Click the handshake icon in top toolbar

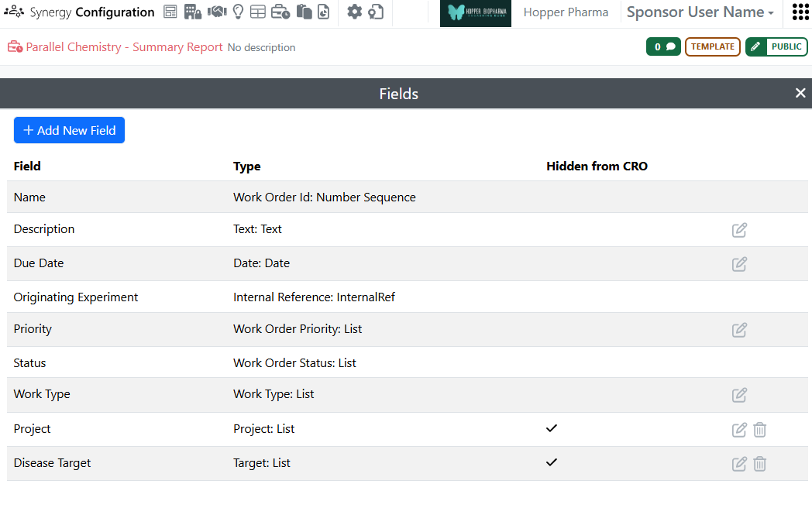(x=216, y=12)
